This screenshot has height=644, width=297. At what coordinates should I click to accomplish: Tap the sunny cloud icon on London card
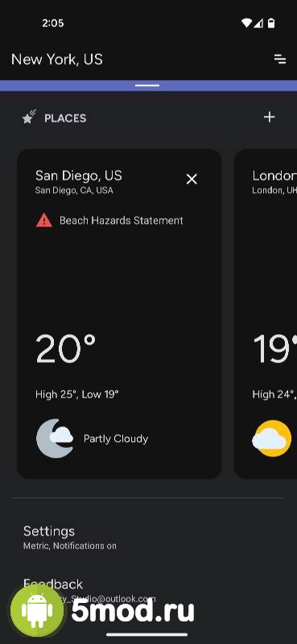point(272,438)
